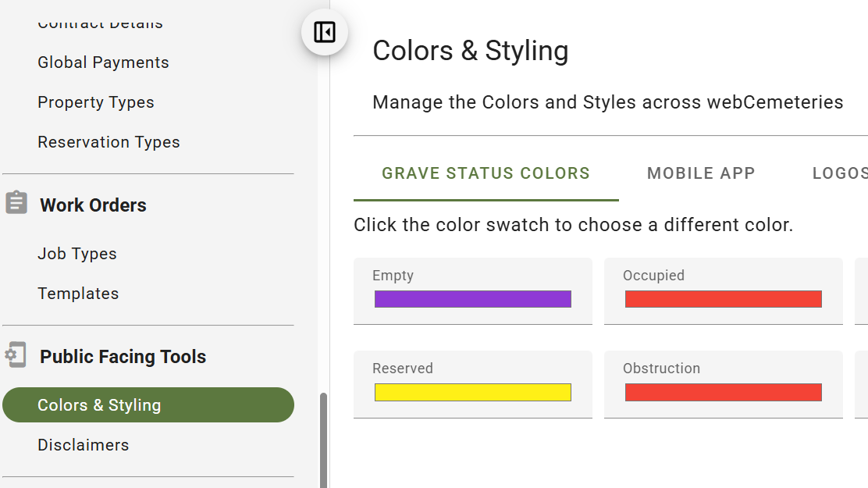Switch to the Mobile App tab
The image size is (868, 488).
(x=700, y=173)
